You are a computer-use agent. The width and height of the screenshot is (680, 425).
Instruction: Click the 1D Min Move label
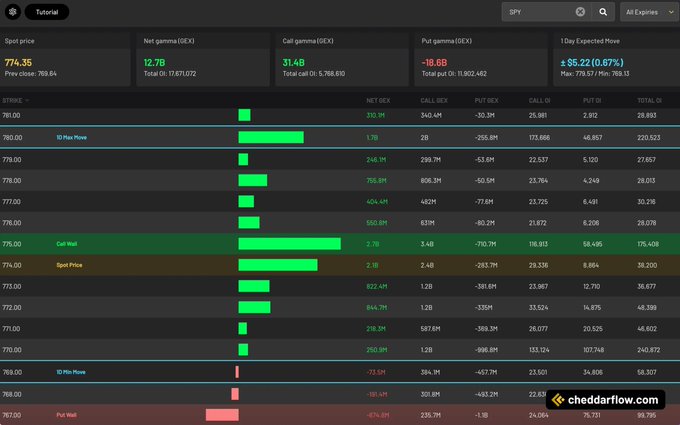coord(71,372)
